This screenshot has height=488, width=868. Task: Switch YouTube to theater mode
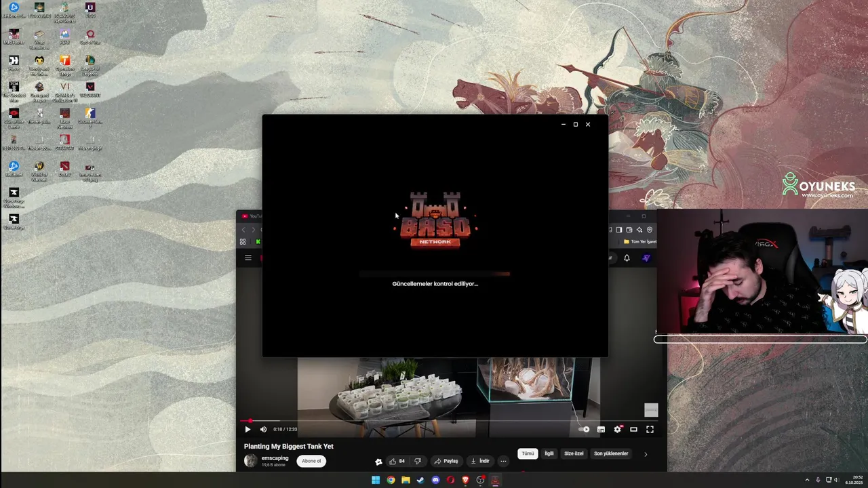pos(633,429)
